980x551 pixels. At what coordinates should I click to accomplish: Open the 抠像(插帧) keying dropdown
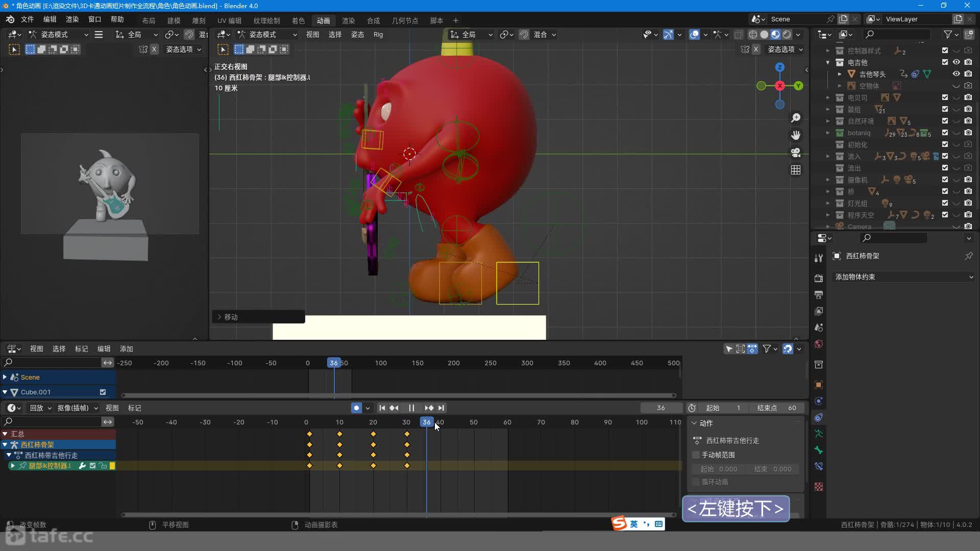click(x=78, y=408)
